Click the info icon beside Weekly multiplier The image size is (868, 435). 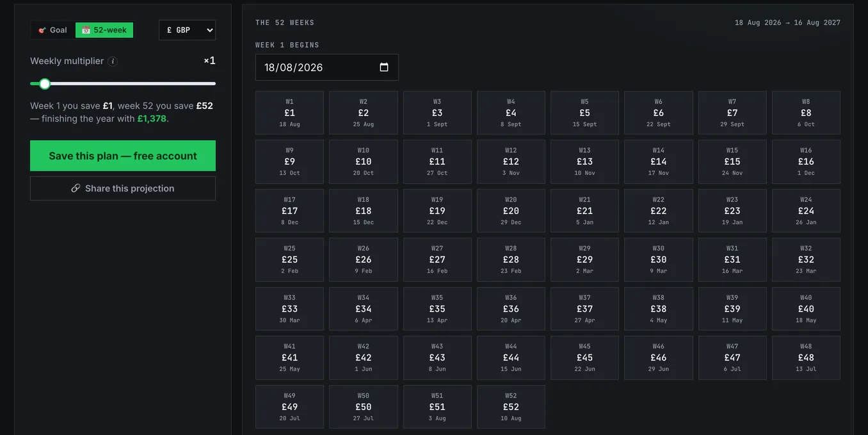tap(113, 62)
